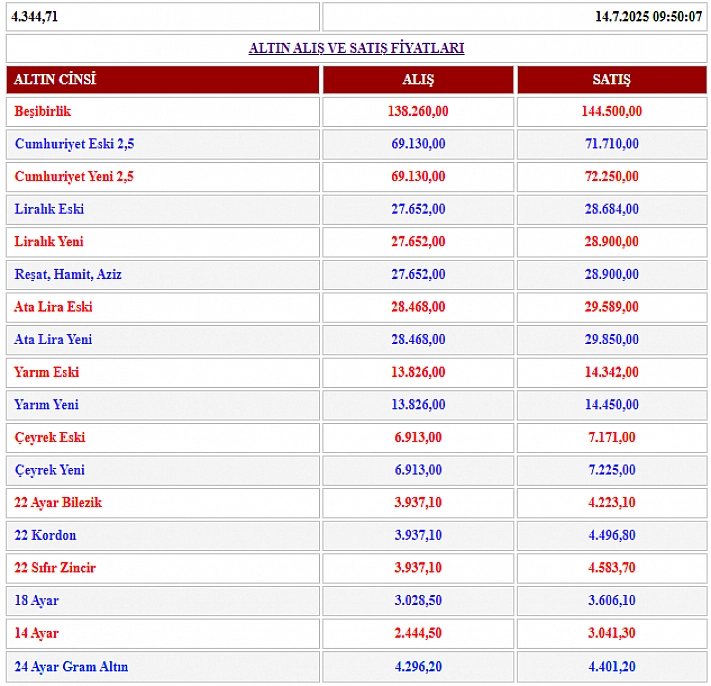Image resolution: width=711 pixels, height=686 pixels.
Task: Click 14 Ayar buy price 2.444,50
Action: (418, 633)
